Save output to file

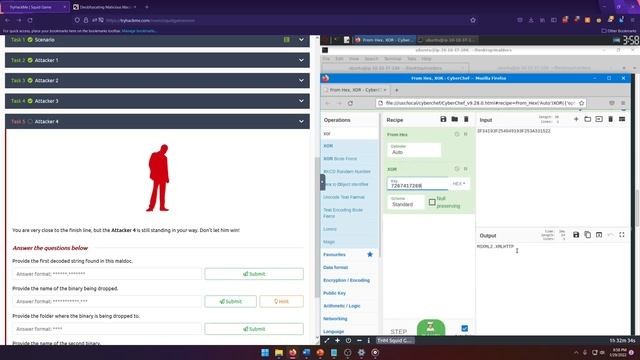coord(576,235)
